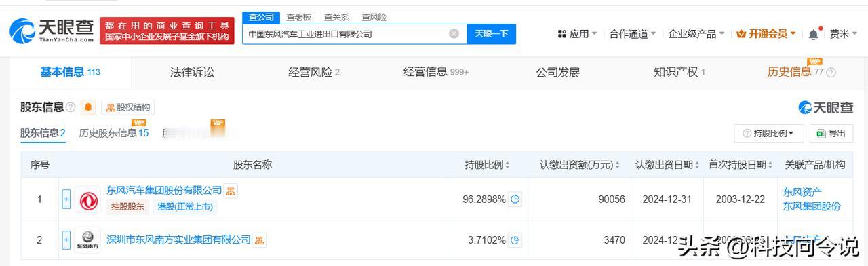868x266 pixels.
Task: Select the 历史股东信息 15 sub-tab
Action: click(114, 133)
